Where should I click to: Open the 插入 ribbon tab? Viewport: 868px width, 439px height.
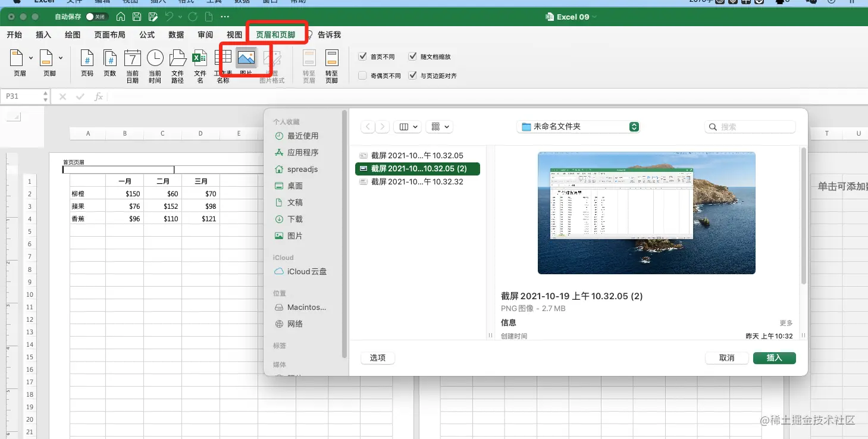click(x=43, y=35)
